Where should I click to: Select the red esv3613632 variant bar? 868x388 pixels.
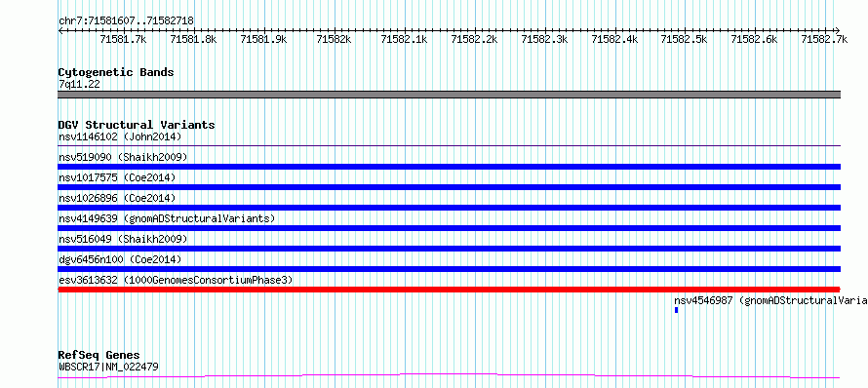point(449,290)
